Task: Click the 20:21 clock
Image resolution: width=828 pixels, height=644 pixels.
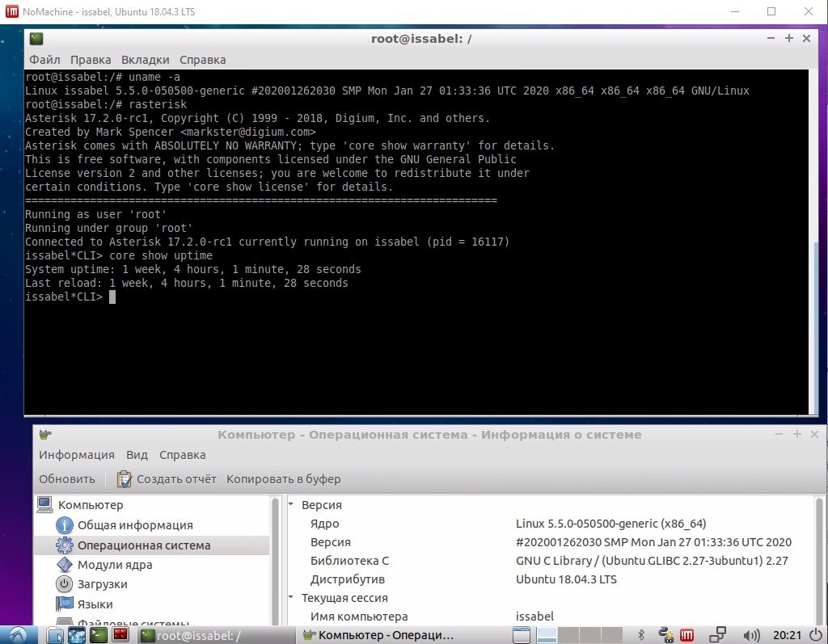Action: pyautogui.click(x=787, y=635)
